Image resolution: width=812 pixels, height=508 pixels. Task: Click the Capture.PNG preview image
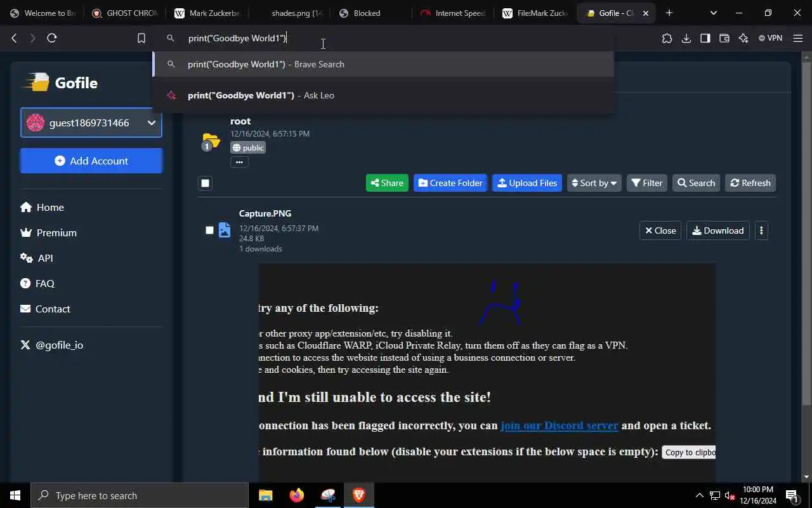[x=487, y=373]
